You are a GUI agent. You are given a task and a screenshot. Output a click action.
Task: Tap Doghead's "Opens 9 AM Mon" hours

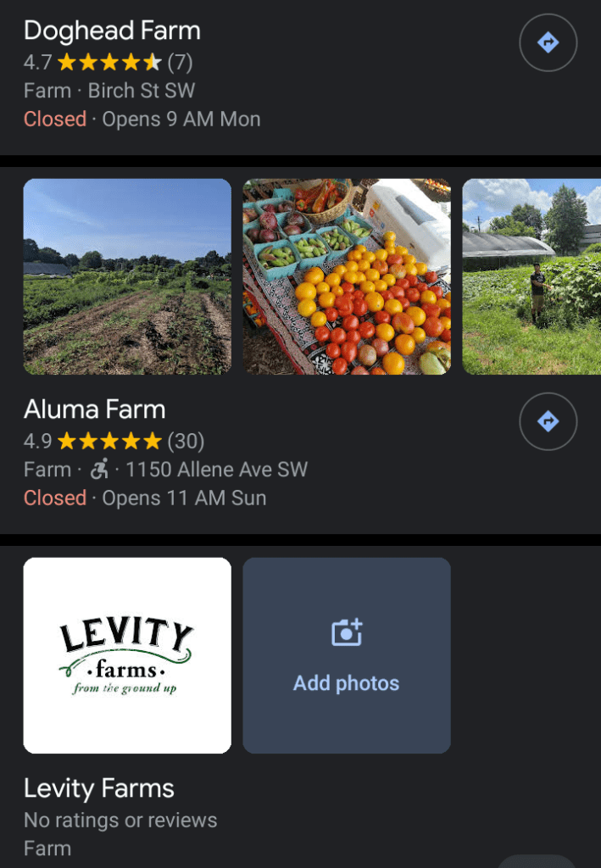181,119
